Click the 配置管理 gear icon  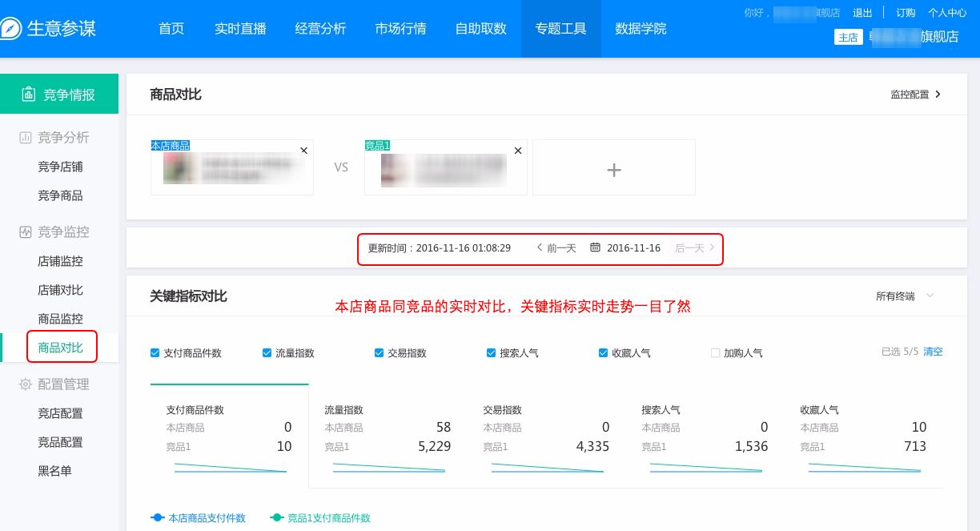(26, 384)
